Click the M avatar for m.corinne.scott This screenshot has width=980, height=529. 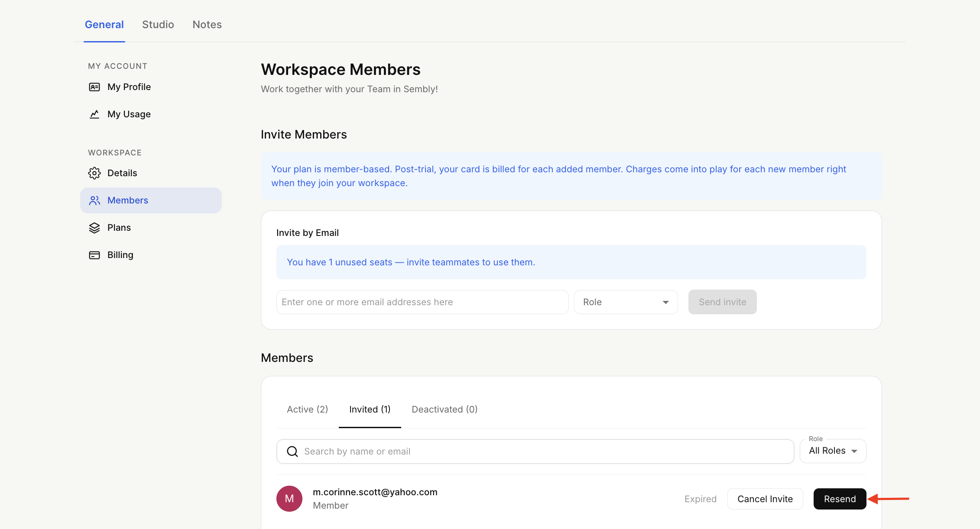click(289, 499)
